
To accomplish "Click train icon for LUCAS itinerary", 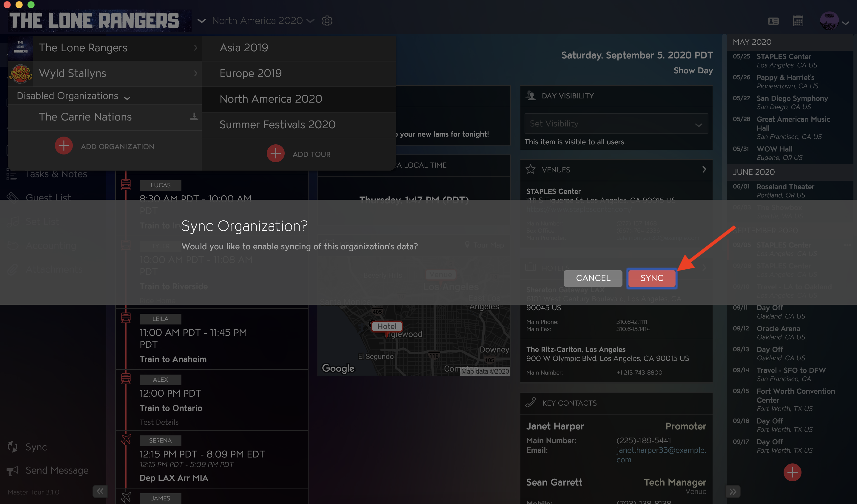I will [x=126, y=184].
